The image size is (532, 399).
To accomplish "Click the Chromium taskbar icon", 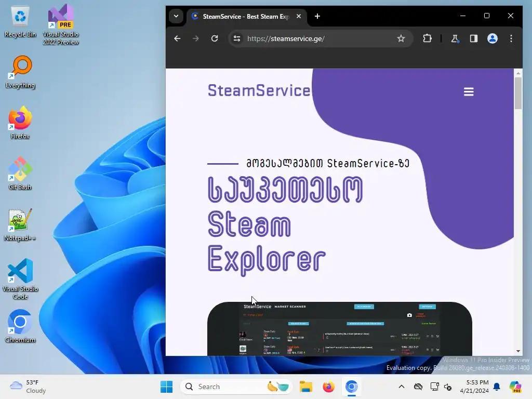I will pyautogui.click(x=352, y=387).
